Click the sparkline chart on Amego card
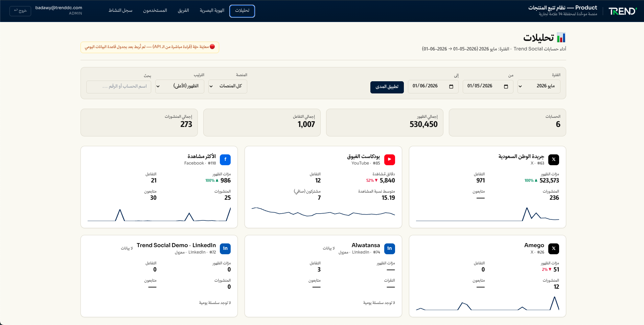The width and height of the screenshot is (644, 325). click(x=487, y=303)
